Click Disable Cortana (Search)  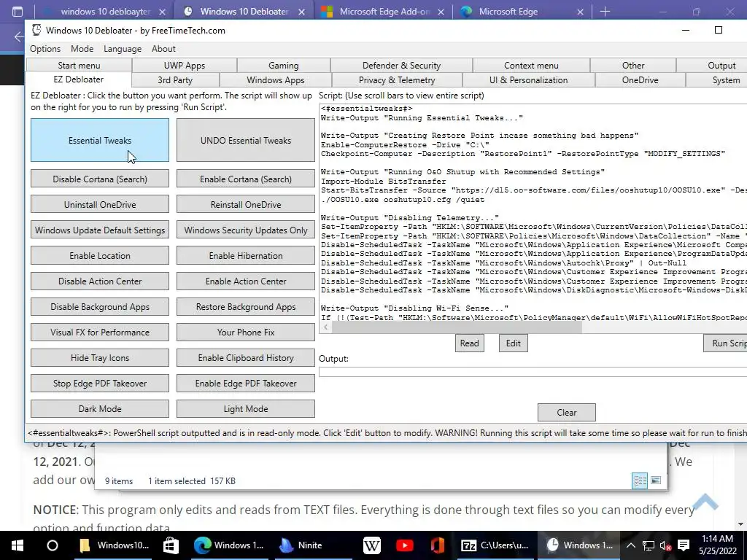tap(99, 179)
